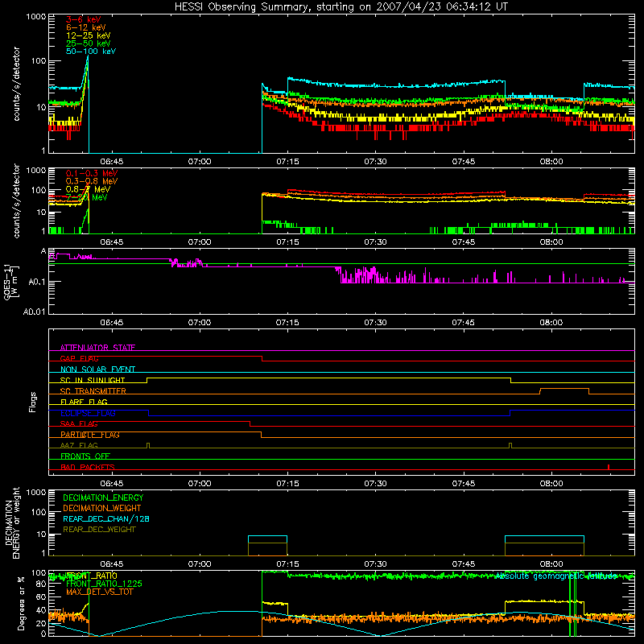
Task: Click the counts/s/detector axis title of the MeV panel
Action: point(16,201)
